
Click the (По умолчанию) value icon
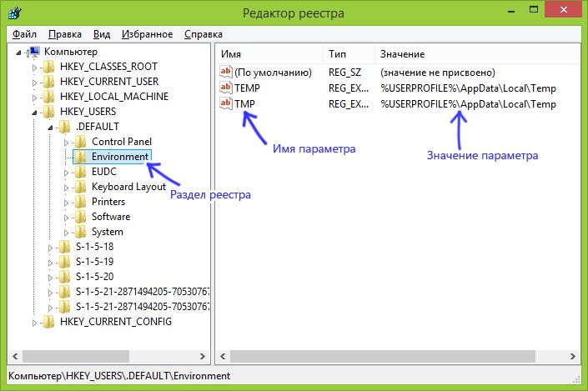[224, 73]
